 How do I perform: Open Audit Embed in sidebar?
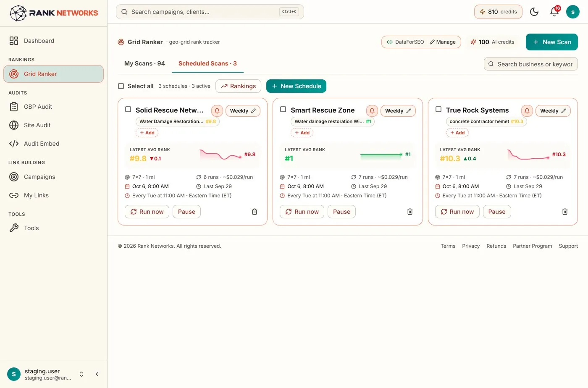53,144
